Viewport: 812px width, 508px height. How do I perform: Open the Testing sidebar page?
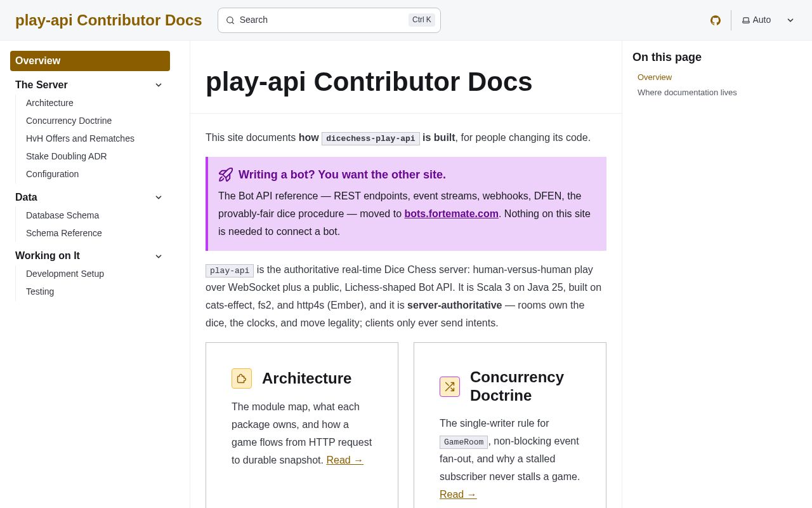[x=40, y=291]
